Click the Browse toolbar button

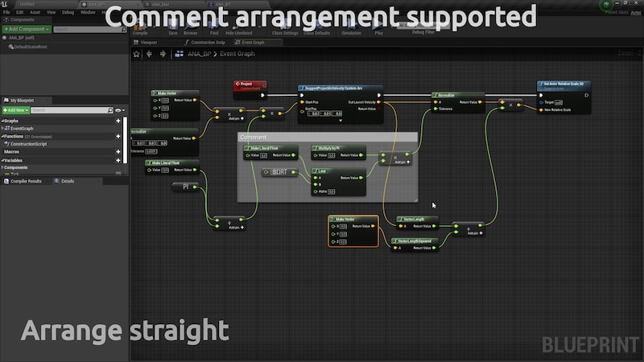coord(190,29)
